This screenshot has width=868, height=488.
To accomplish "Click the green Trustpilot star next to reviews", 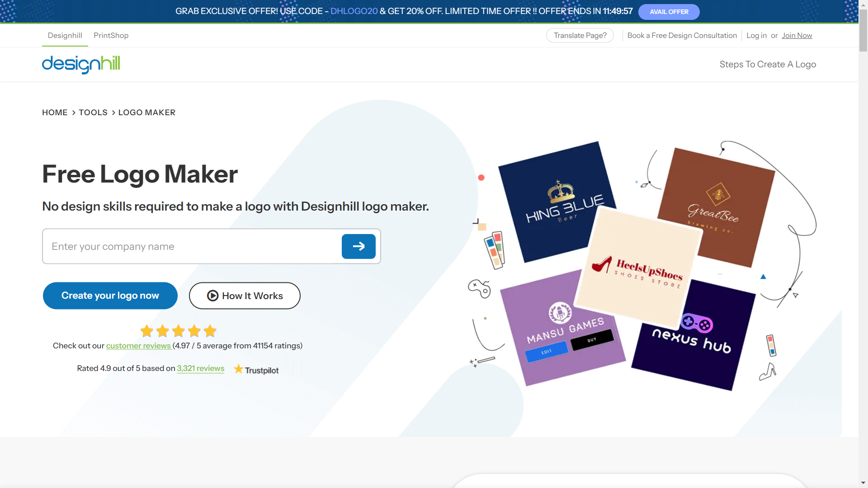I will [238, 369].
